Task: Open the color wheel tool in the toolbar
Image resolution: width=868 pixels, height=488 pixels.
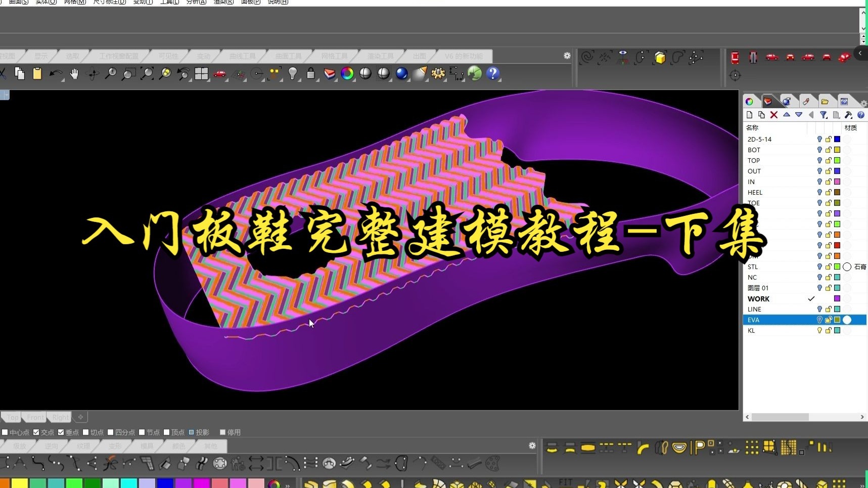Action: click(347, 73)
